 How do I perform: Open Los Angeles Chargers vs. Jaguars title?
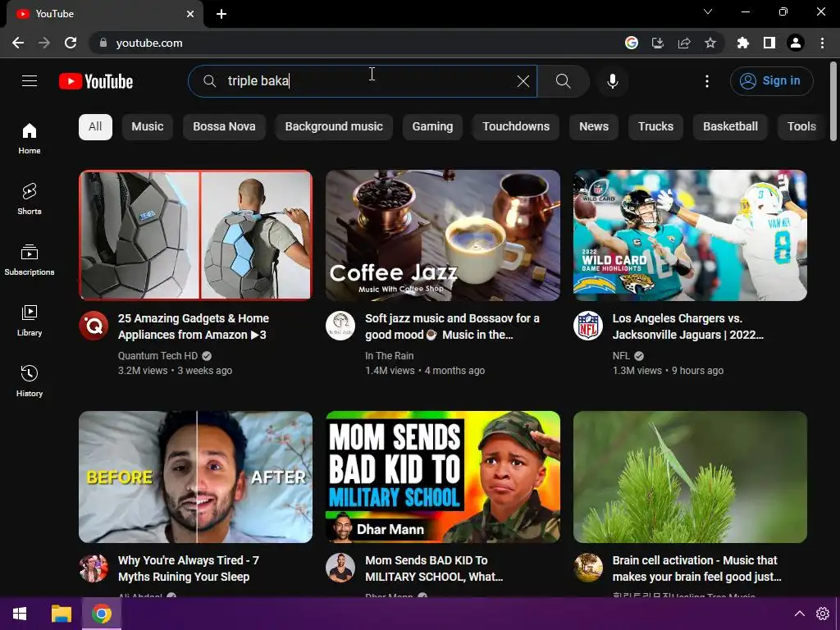coord(688,326)
